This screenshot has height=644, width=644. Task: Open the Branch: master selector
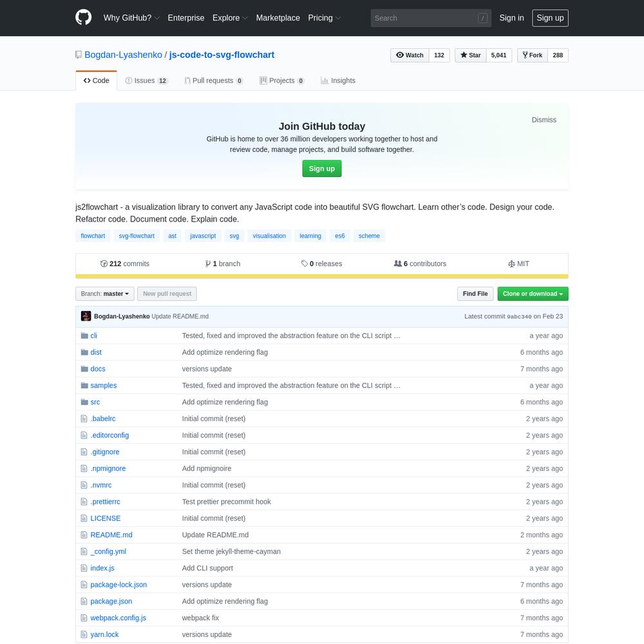(x=105, y=294)
